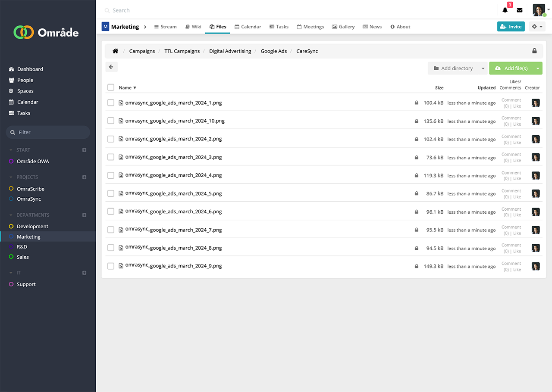Click the folder lock icon in breadcrumb

534,51
